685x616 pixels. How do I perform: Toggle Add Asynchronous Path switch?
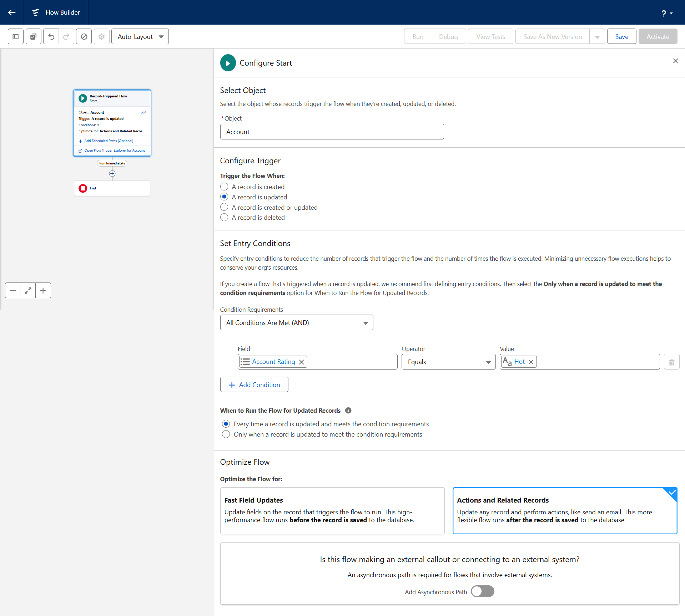click(483, 591)
